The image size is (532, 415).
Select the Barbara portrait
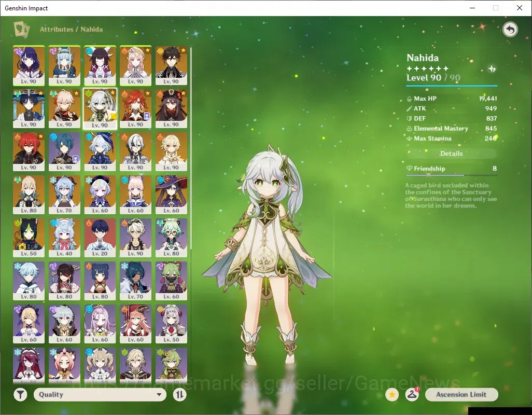[100, 366]
